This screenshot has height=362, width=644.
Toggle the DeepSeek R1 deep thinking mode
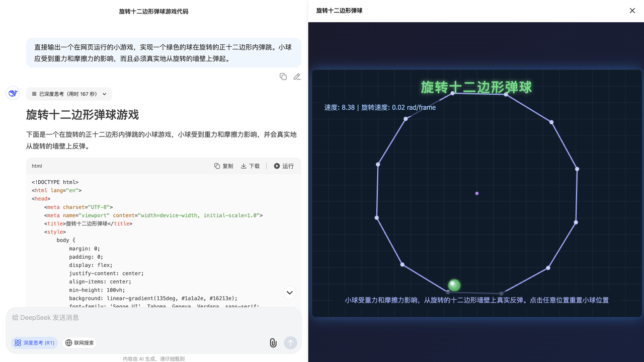coord(34,343)
